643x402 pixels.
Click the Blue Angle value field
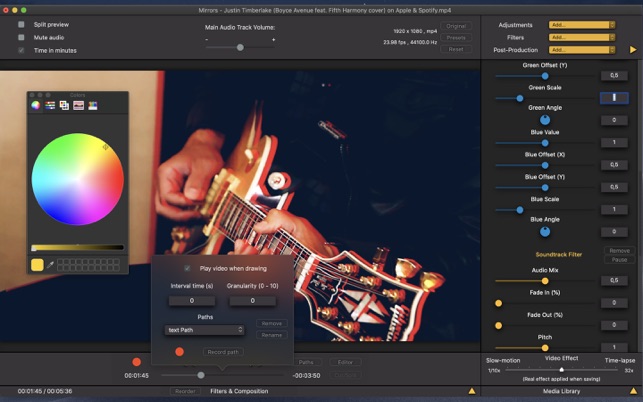(x=614, y=232)
